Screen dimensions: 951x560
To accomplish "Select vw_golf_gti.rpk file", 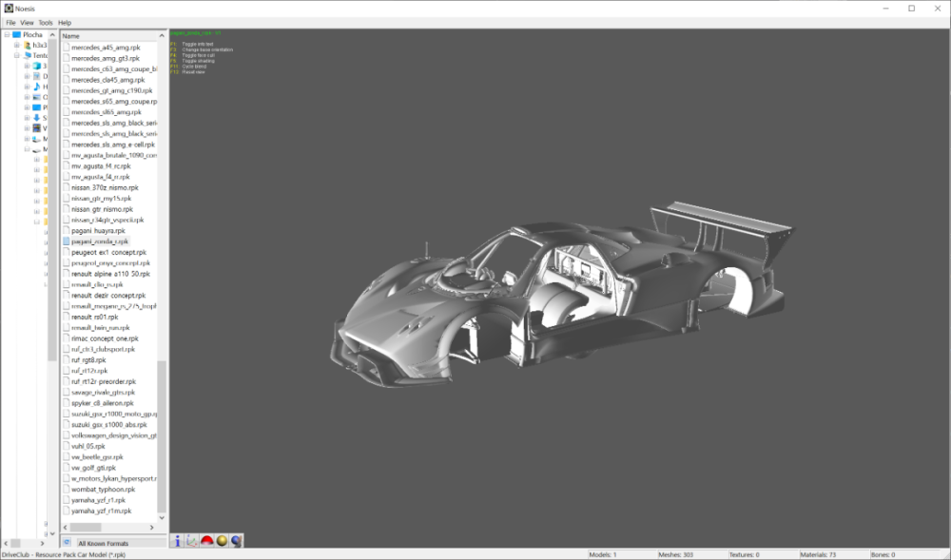I will tap(93, 468).
